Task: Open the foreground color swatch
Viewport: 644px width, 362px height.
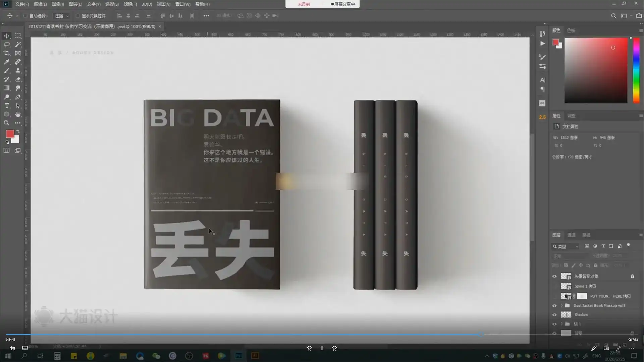Action: point(9,133)
